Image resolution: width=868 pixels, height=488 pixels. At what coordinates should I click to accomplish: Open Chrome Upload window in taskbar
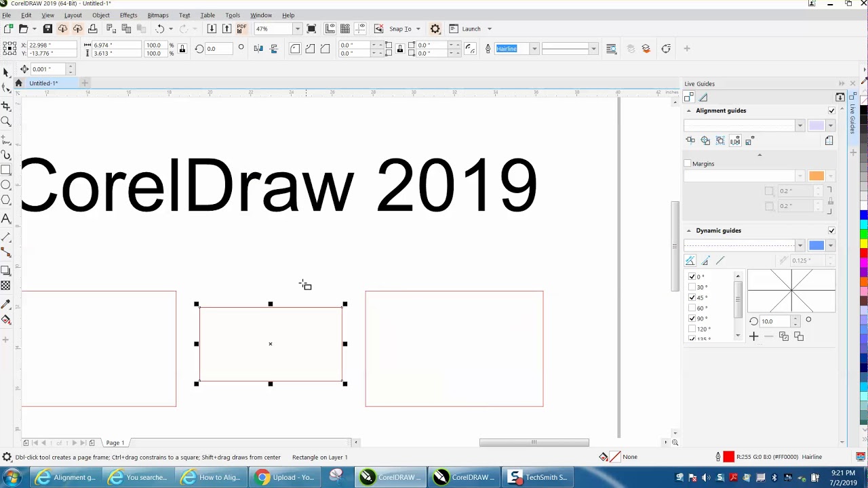click(285, 477)
